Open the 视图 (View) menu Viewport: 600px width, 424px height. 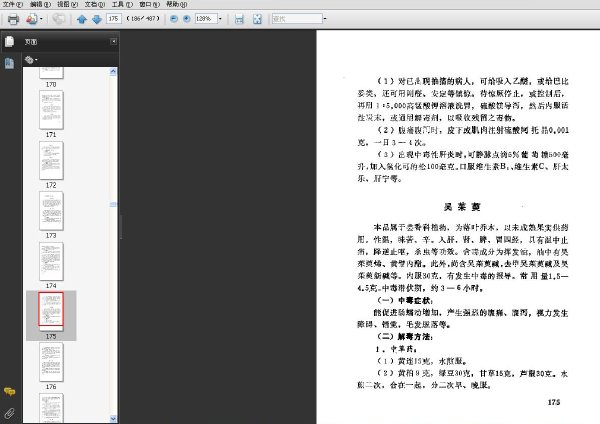coord(67,4)
